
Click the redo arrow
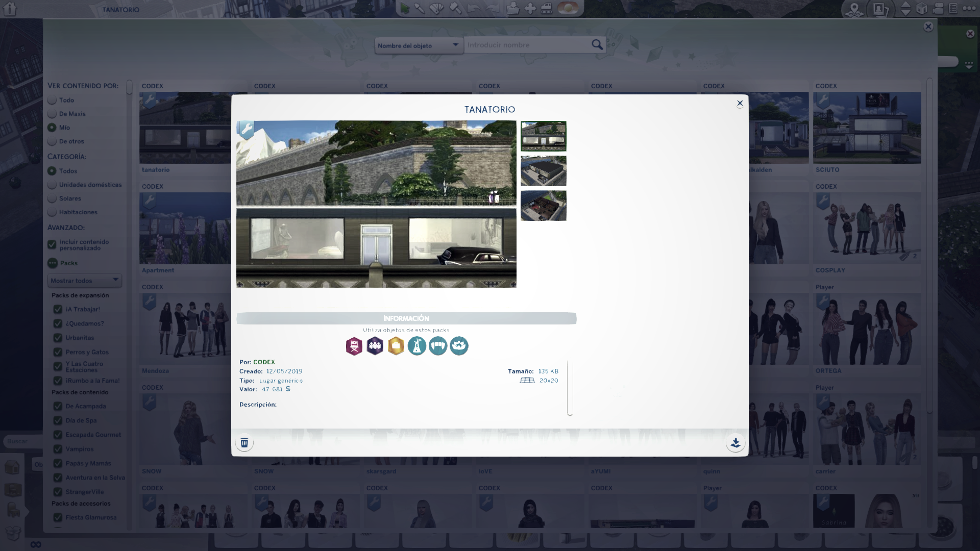click(x=493, y=9)
